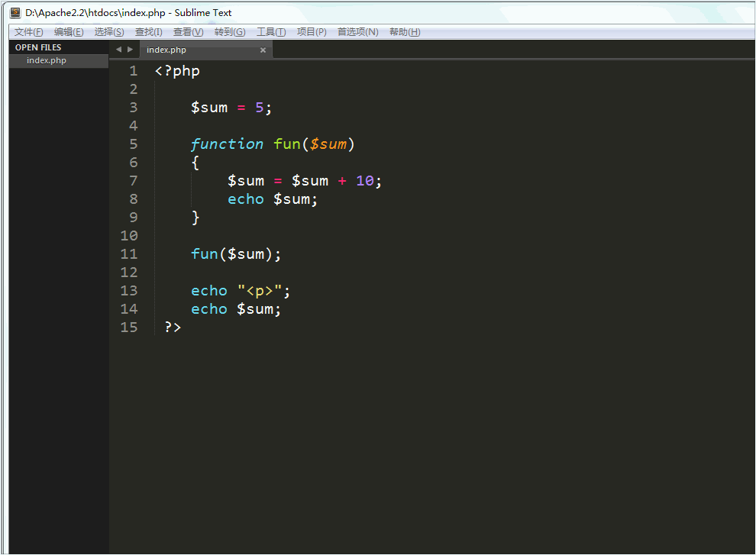The width and height of the screenshot is (756, 555).
Task: Open the 项目(P) menu
Action: pos(312,32)
